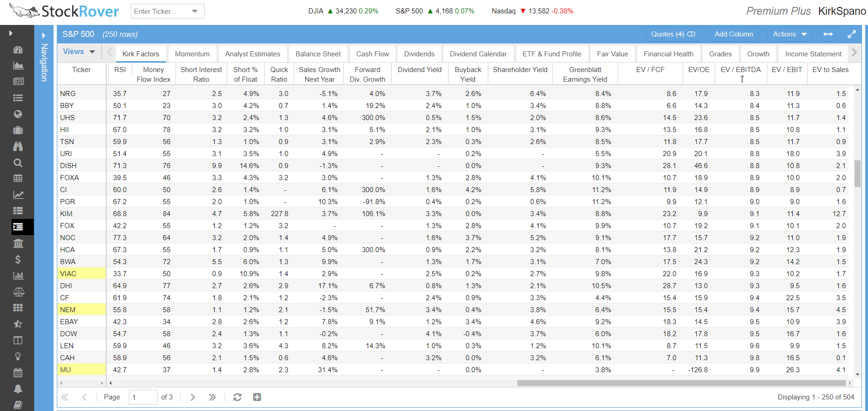The height and width of the screenshot is (411, 868).
Task: Open the Actions dropdown menu
Action: (790, 34)
